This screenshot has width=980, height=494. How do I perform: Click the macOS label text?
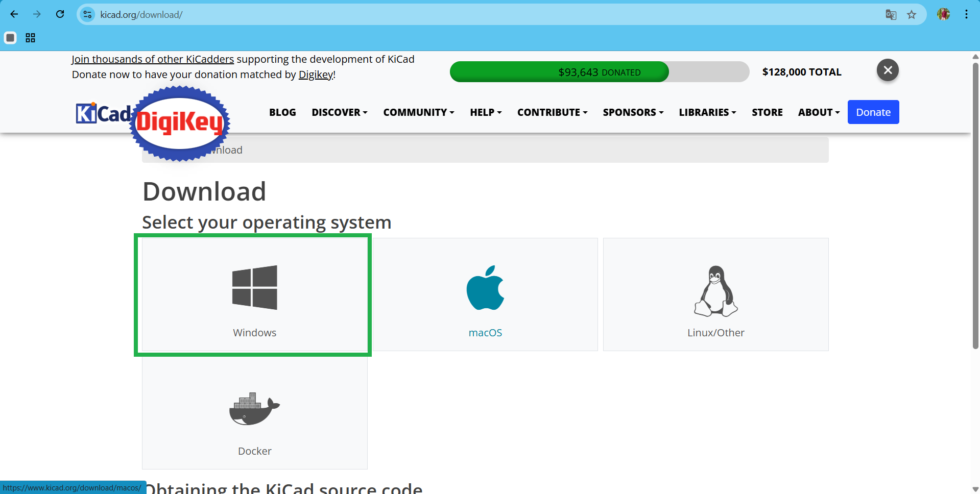[485, 333]
